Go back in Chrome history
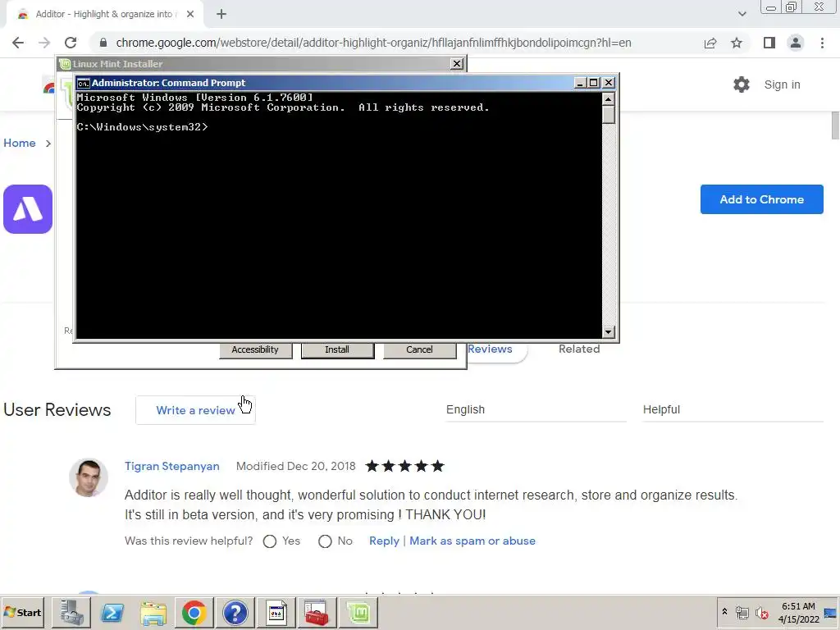 18,43
